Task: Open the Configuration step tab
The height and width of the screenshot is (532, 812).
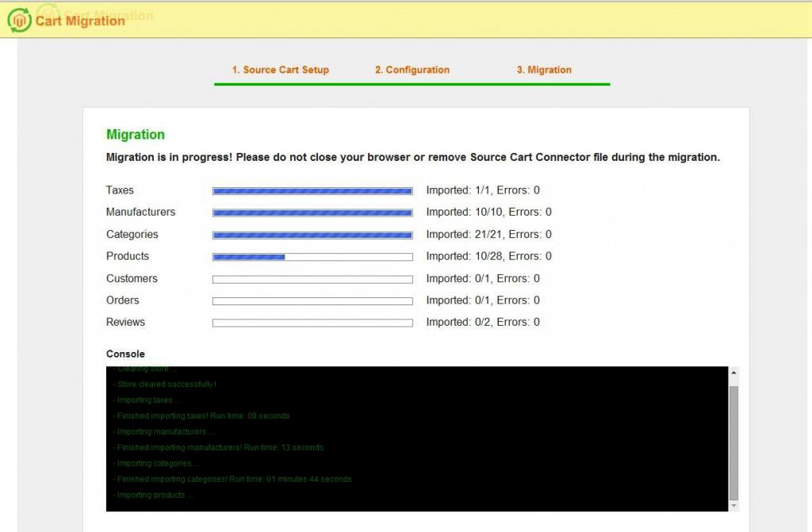Action: pos(412,70)
